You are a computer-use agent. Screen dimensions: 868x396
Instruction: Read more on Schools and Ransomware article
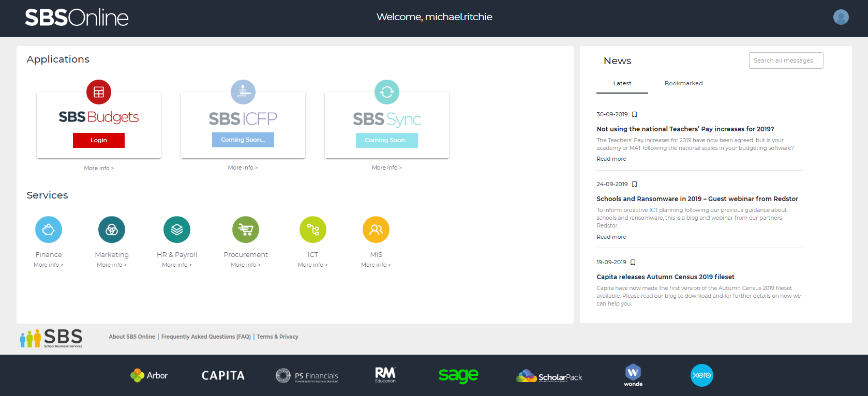(x=611, y=237)
